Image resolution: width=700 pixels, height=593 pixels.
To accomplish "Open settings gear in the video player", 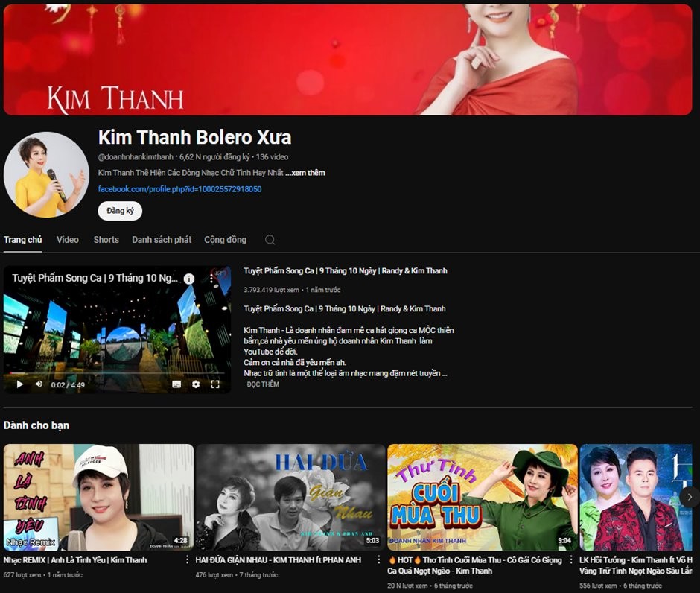I will [x=196, y=384].
